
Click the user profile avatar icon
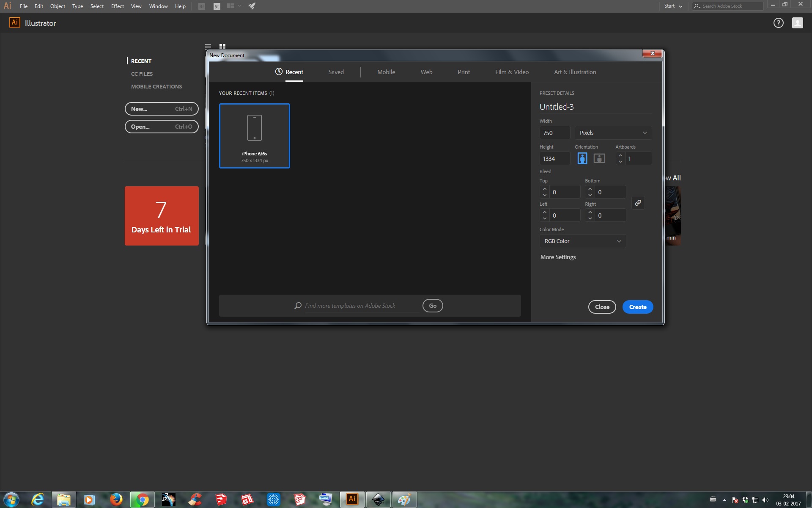[797, 23]
